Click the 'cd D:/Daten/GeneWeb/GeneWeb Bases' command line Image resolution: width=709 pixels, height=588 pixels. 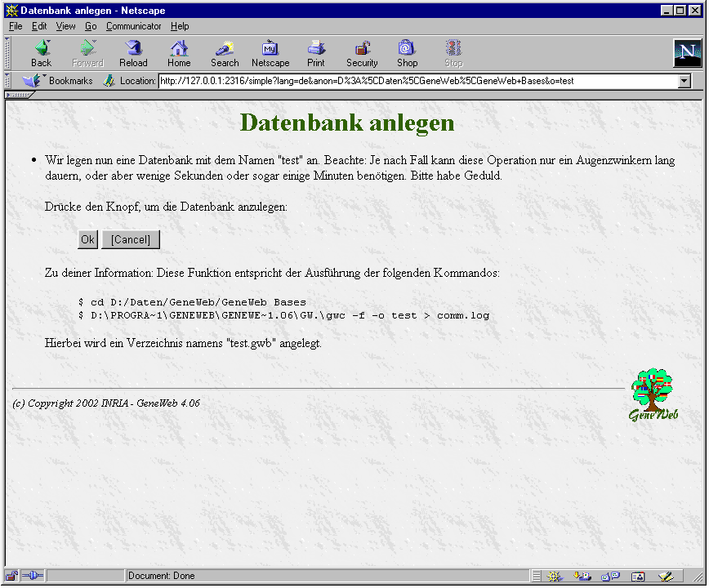[192, 302]
